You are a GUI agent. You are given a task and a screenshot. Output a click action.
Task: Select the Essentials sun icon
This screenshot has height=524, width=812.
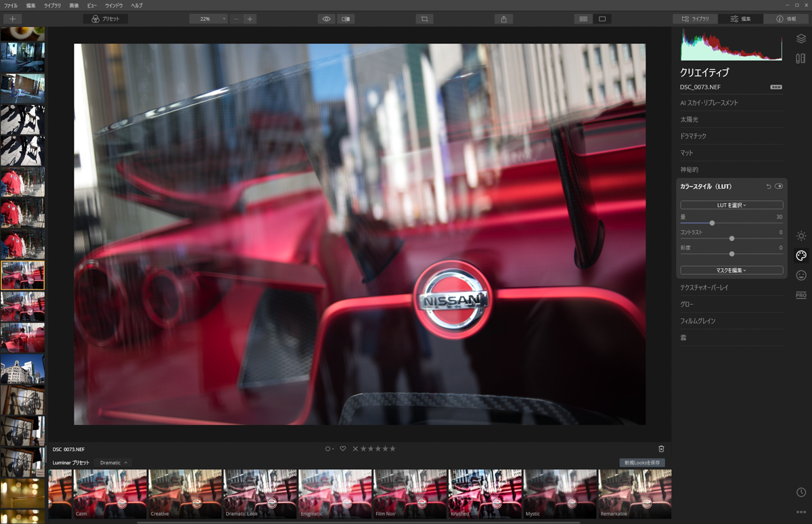(801, 236)
